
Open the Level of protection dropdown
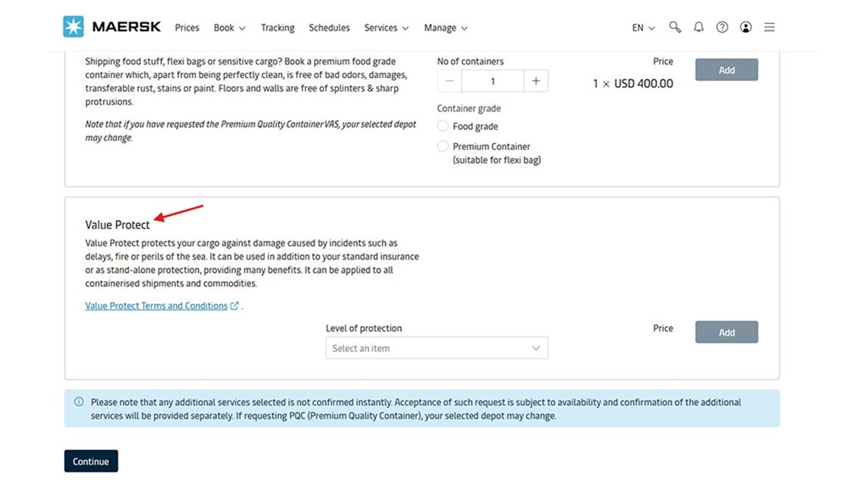pyautogui.click(x=437, y=348)
